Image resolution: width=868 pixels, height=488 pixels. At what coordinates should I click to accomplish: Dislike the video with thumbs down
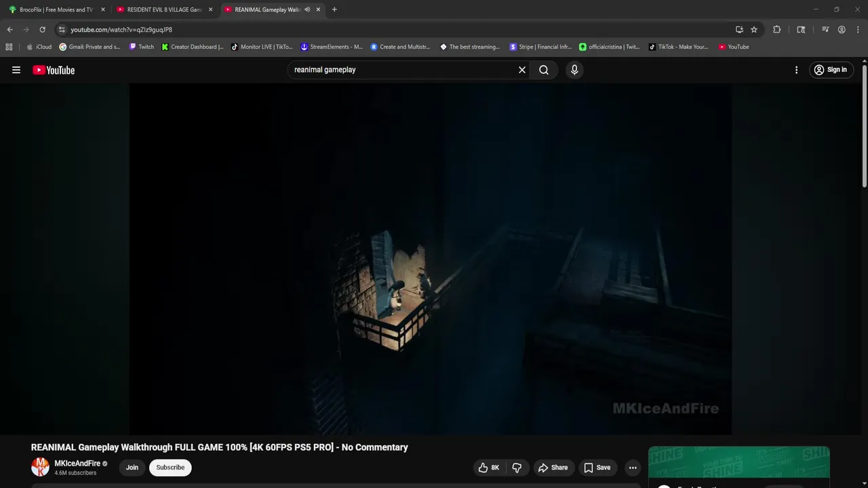[x=517, y=468]
